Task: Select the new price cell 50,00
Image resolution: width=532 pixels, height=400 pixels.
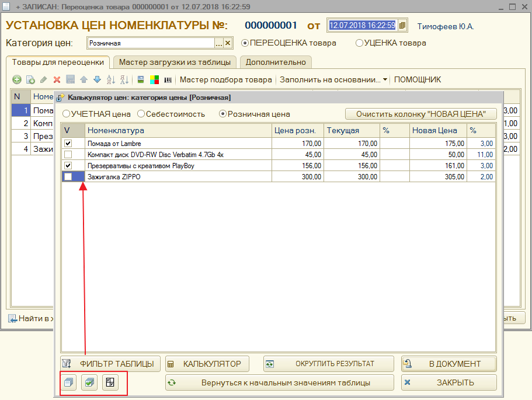Action: pos(438,155)
